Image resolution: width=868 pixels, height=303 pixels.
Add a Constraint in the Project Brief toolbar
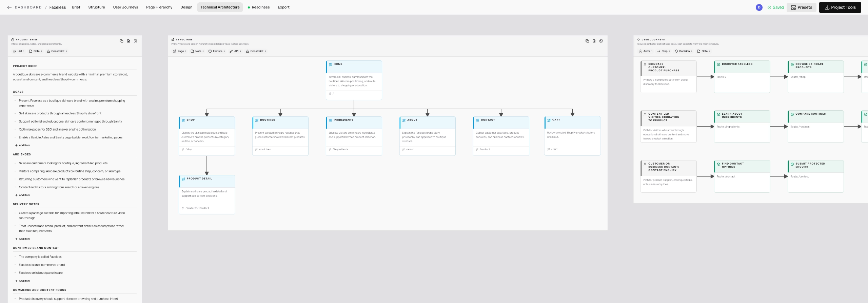point(57,51)
